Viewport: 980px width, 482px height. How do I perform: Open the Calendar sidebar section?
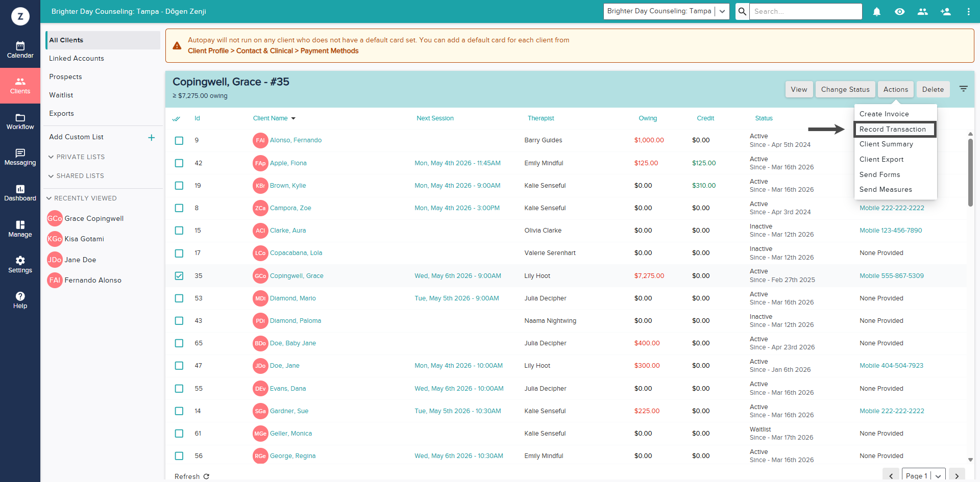coord(20,50)
